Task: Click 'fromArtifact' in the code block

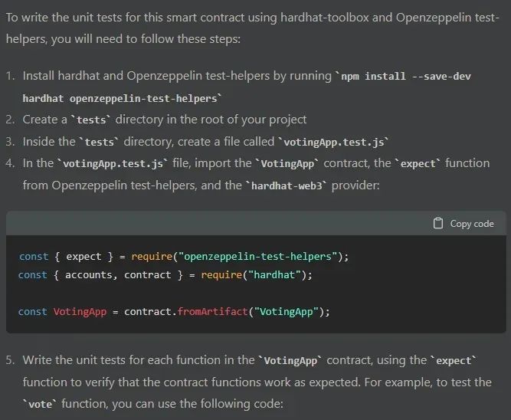Action: click(213, 312)
